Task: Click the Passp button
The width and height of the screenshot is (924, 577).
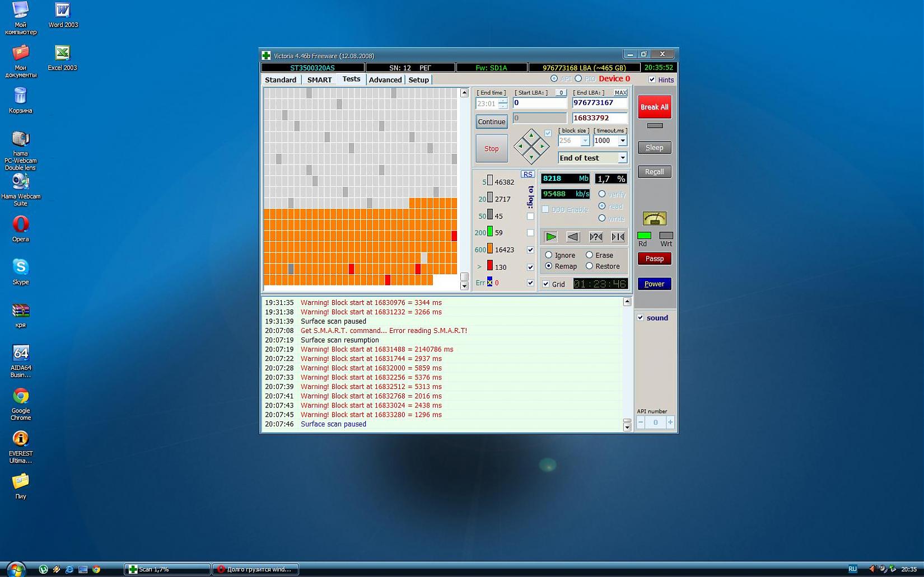Action: [654, 259]
